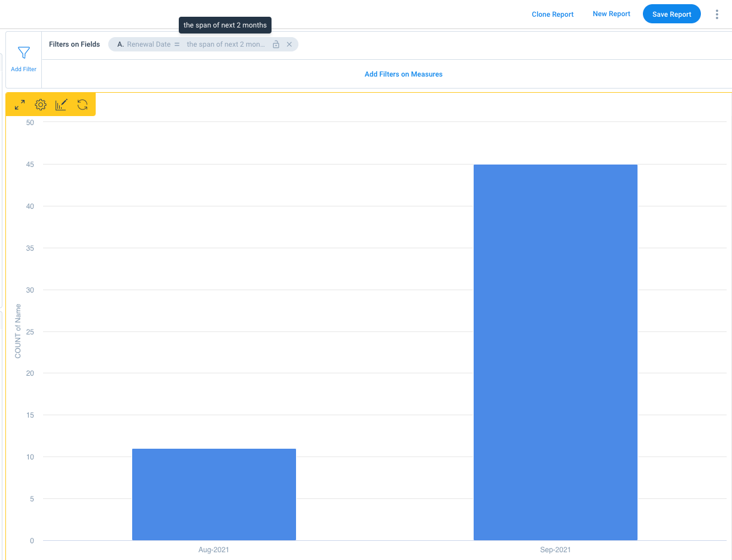Click Clone Report link

pyautogui.click(x=553, y=14)
